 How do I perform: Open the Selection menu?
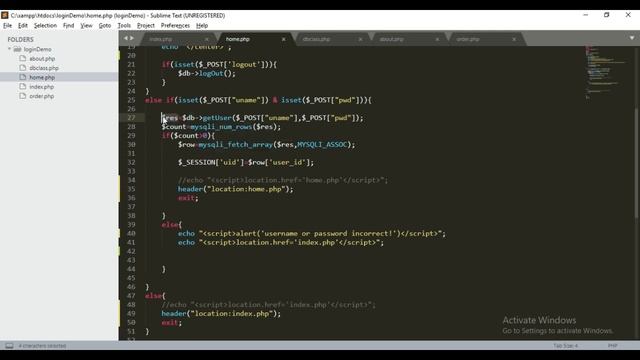[x=45, y=25]
